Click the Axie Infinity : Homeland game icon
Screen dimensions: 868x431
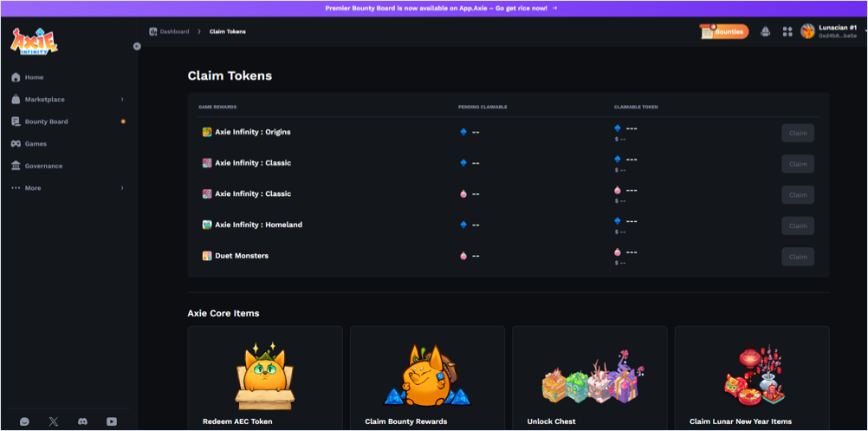[207, 225]
